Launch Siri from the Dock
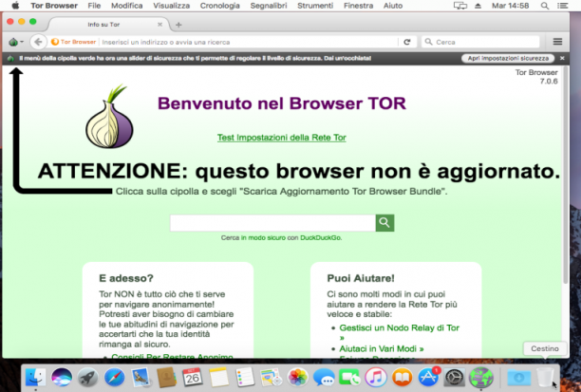 click(62, 378)
